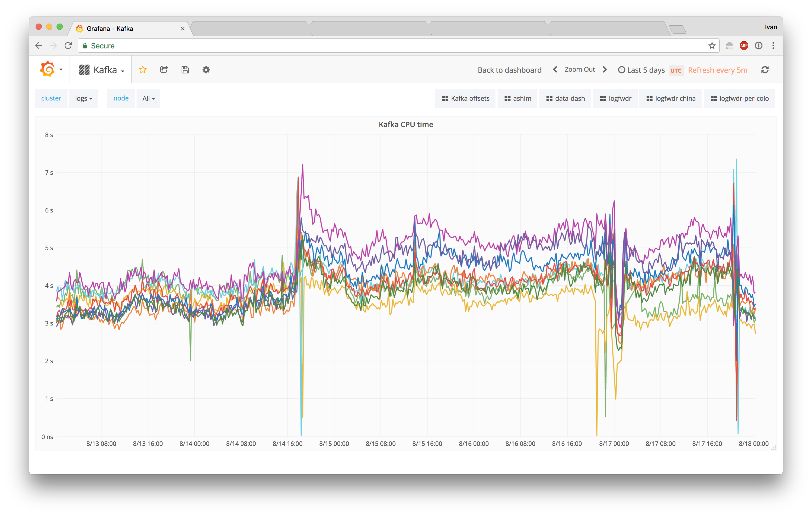Image resolution: width=812 pixels, height=516 pixels.
Task: Close the Grafana - Kafka tab
Action: coord(182,29)
